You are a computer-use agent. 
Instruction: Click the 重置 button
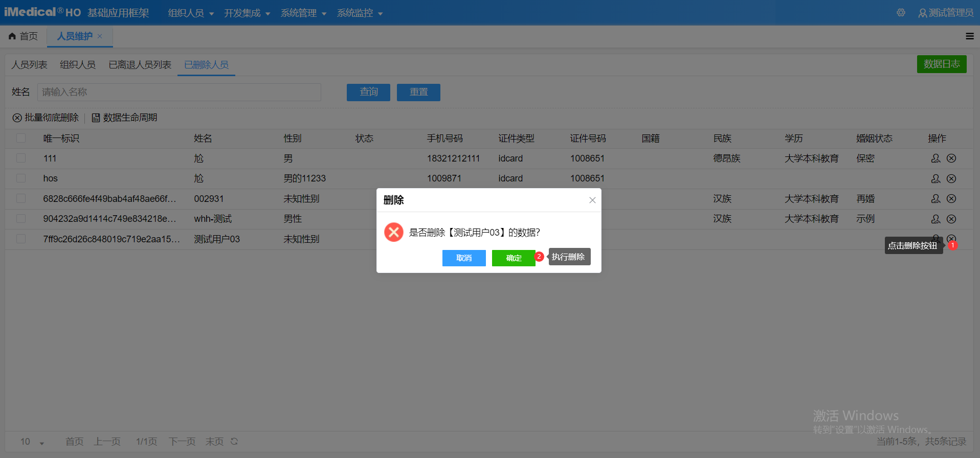click(418, 92)
